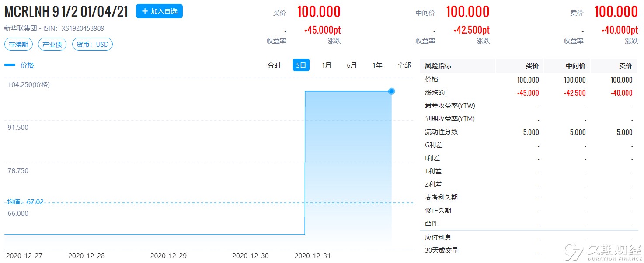
Task: Click the 到期收益率(YTM) row label
Action: pos(450,119)
